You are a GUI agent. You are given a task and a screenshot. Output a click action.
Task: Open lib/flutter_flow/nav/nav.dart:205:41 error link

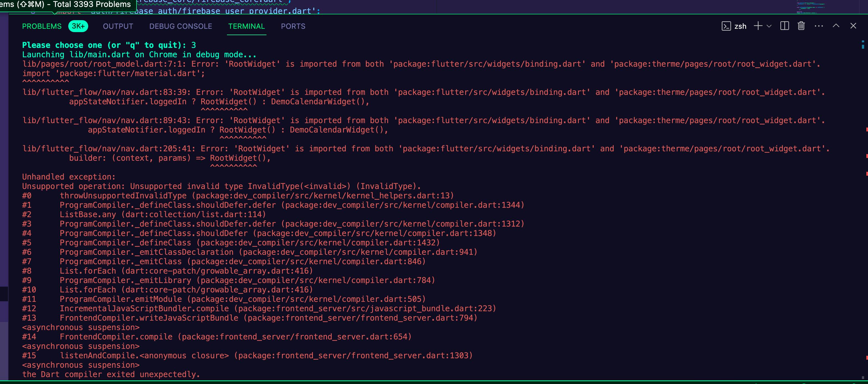109,149
